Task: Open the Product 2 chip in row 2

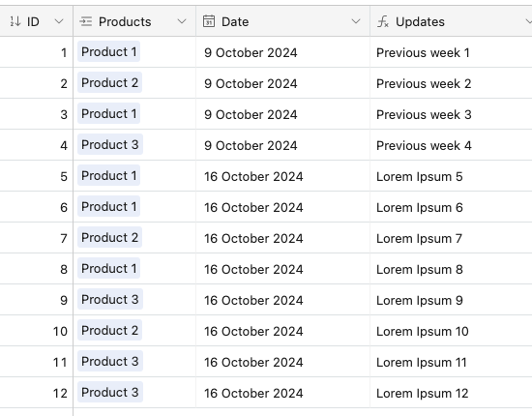Action: click(x=109, y=82)
